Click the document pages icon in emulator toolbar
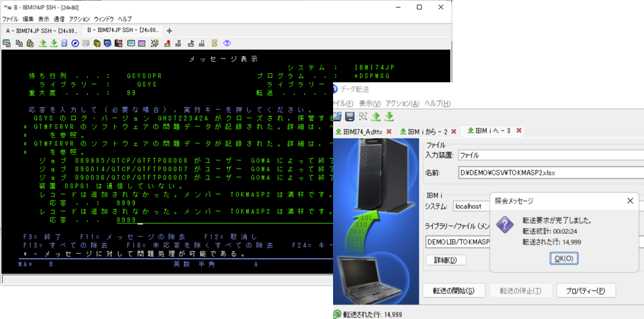The width and height of the screenshot is (644, 319). coord(86,43)
